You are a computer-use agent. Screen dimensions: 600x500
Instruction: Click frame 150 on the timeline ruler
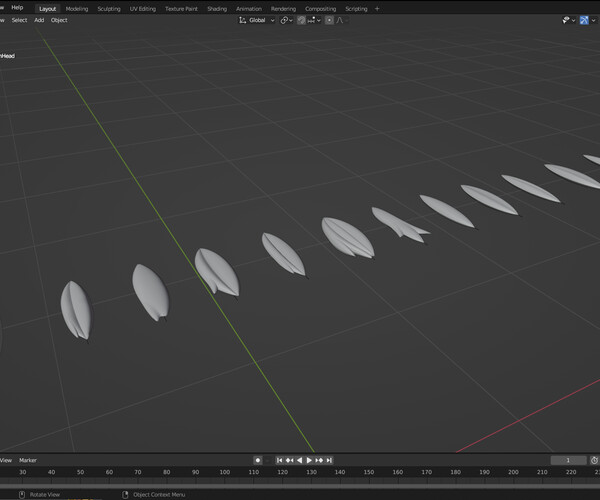pos(369,472)
